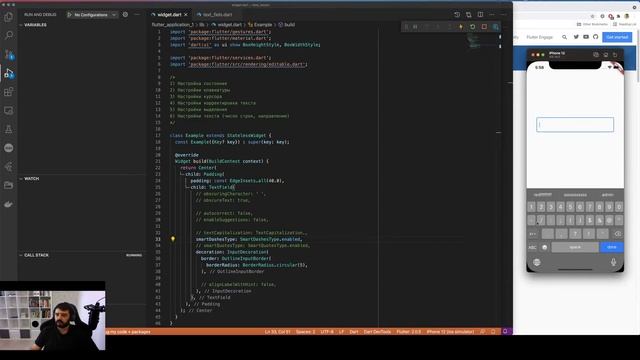This screenshot has width=640, height=360.
Task: Tap the microphone dictation key on simulator
Action: pyautogui.click(x=613, y=262)
